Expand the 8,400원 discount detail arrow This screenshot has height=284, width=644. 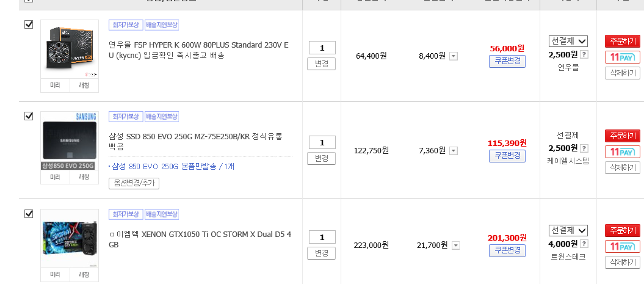point(454,56)
